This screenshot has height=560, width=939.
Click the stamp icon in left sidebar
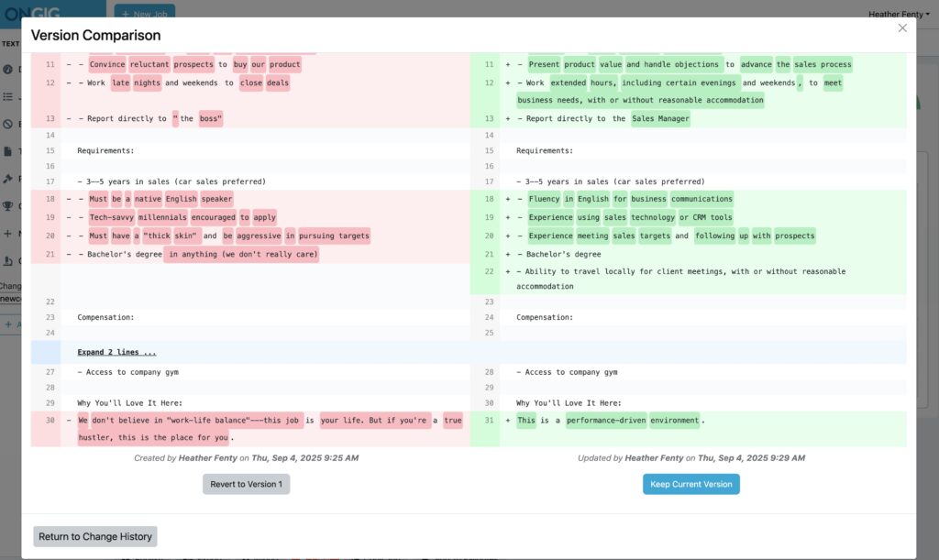point(7,260)
